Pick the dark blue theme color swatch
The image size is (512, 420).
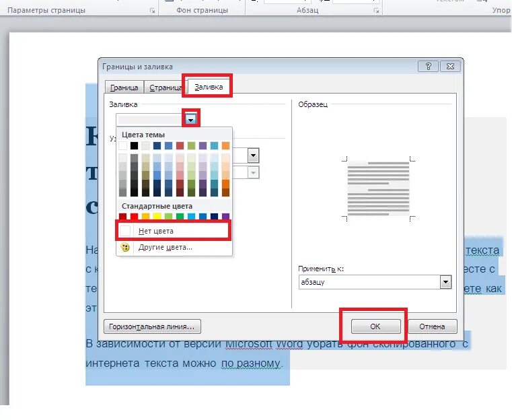[x=157, y=145]
